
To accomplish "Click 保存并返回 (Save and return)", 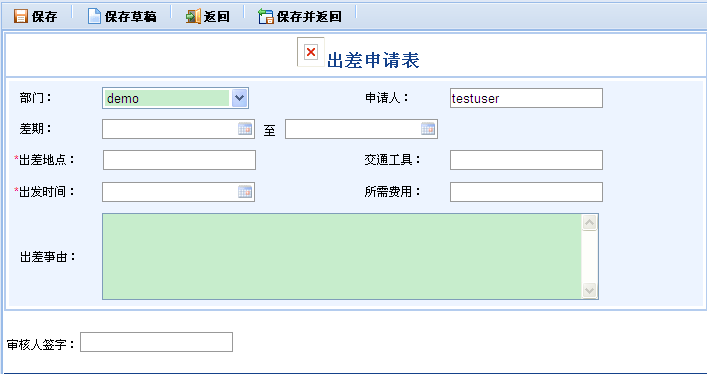I will click(x=300, y=17).
